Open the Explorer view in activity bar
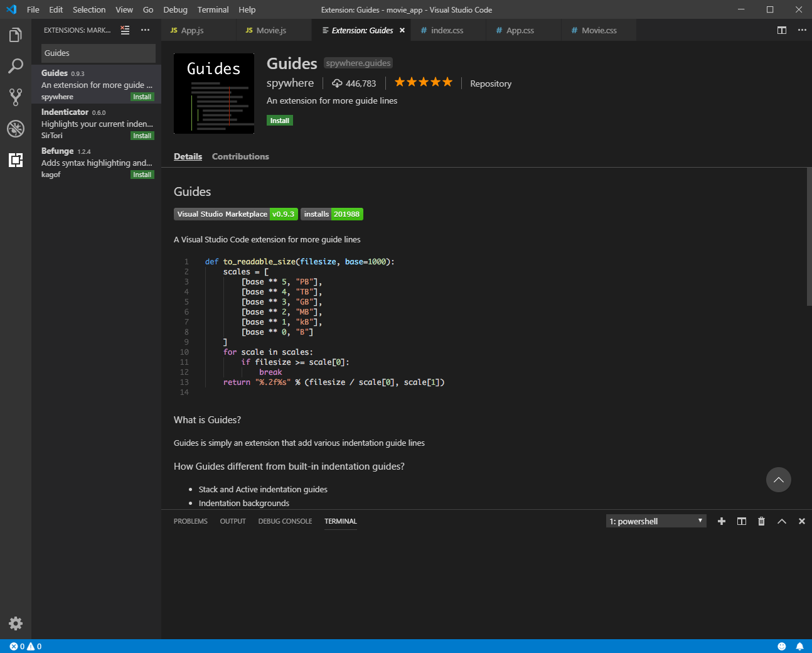The width and height of the screenshot is (812, 653). pyautogui.click(x=16, y=35)
